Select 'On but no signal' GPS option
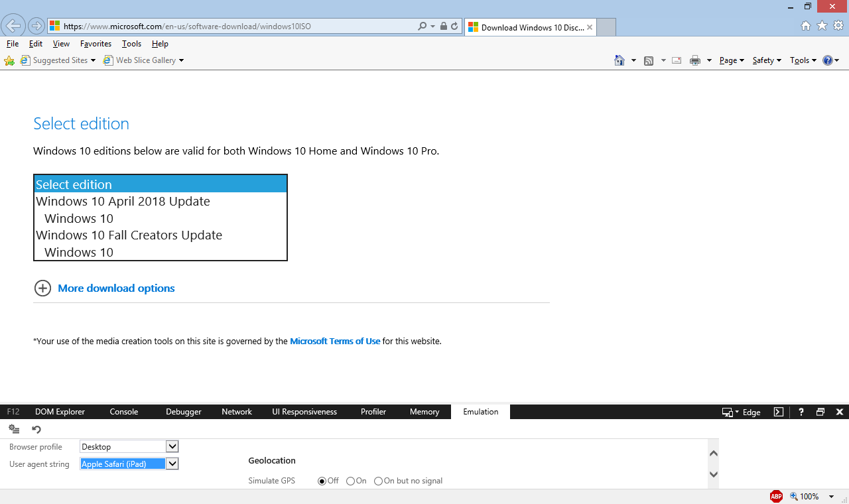The image size is (849, 504). point(378,481)
